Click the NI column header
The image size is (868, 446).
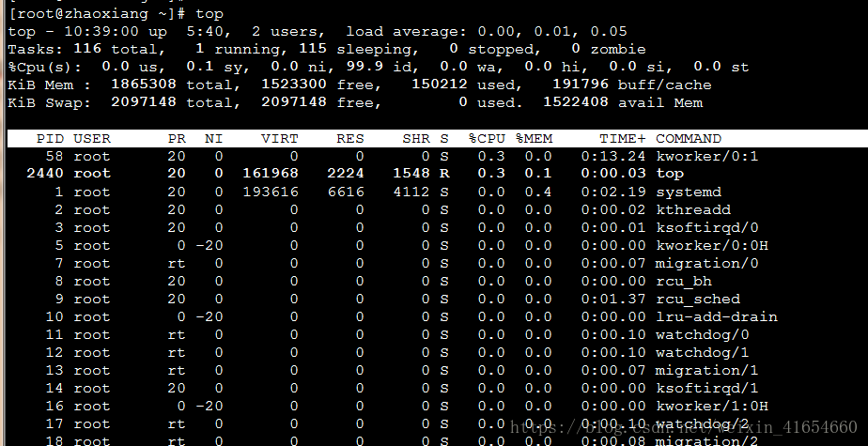pos(213,138)
